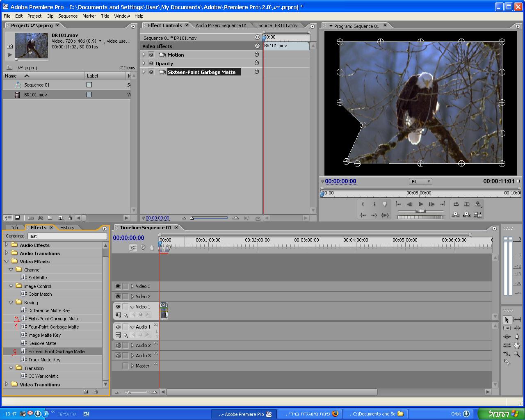Image resolution: width=525 pixels, height=420 pixels.
Task: Toggle the Snap icon in Timeline
Action: pyautogui.click(x=133, y=248)
